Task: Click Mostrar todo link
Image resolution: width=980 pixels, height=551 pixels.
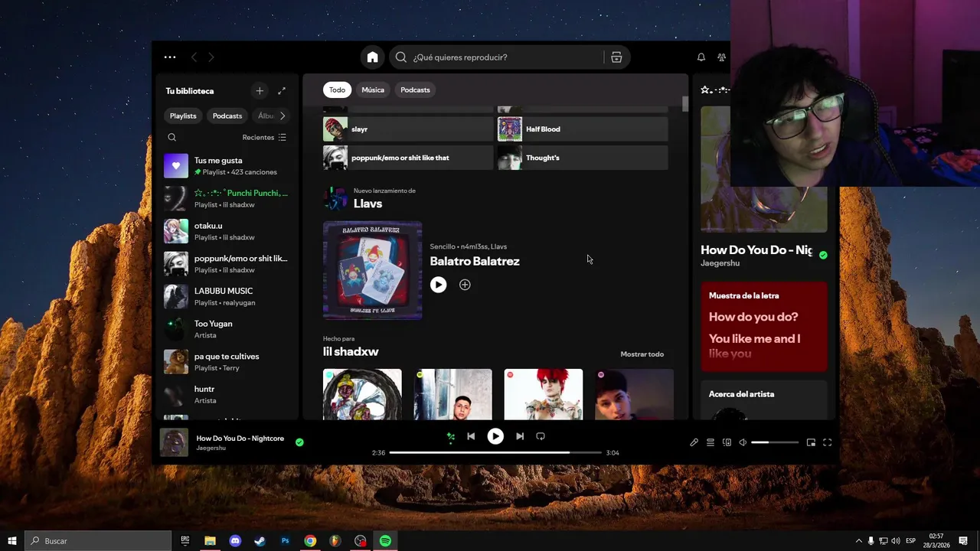Action: (642, 354)
